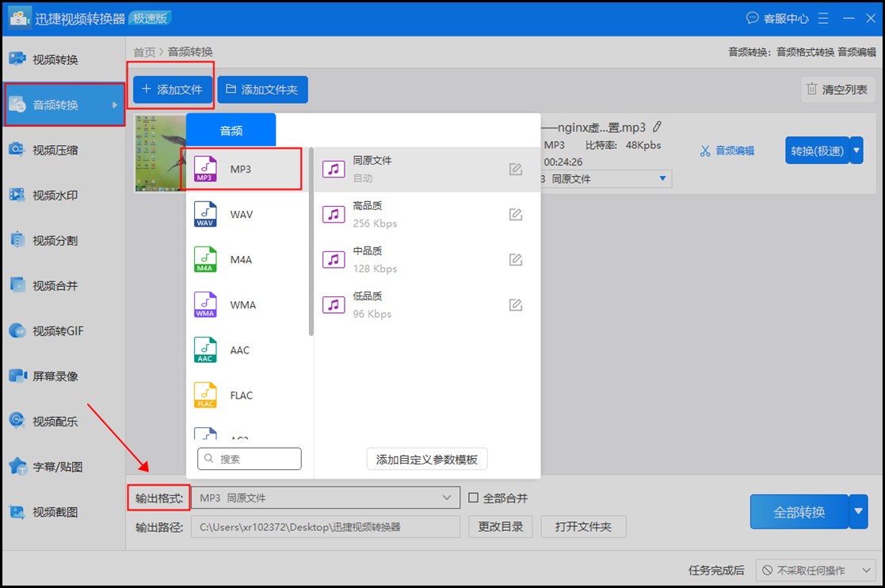Enable the 全部合并 checkbox

[x=474, y=498]
